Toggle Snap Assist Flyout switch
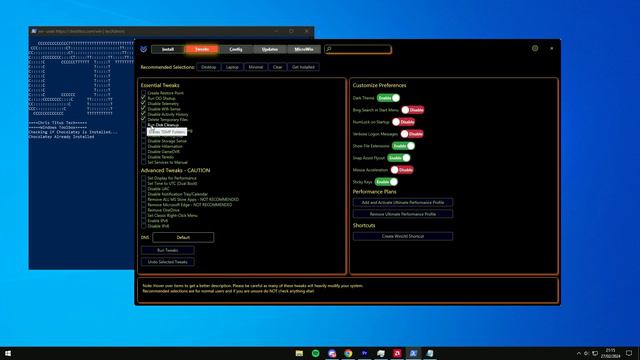Image resolution: width=640 pixels, height=360 pixels. click(399, 158)
